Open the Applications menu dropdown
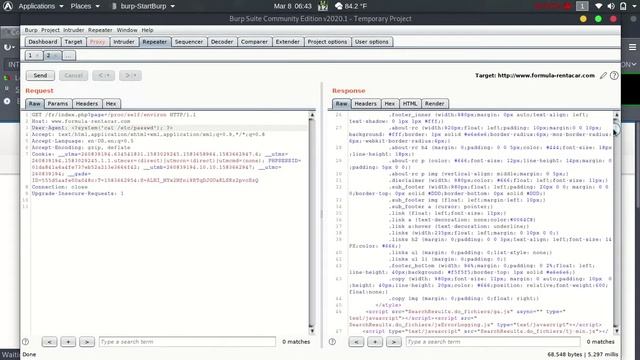This screenshot has height=360, width=640. tap(41, 6)
